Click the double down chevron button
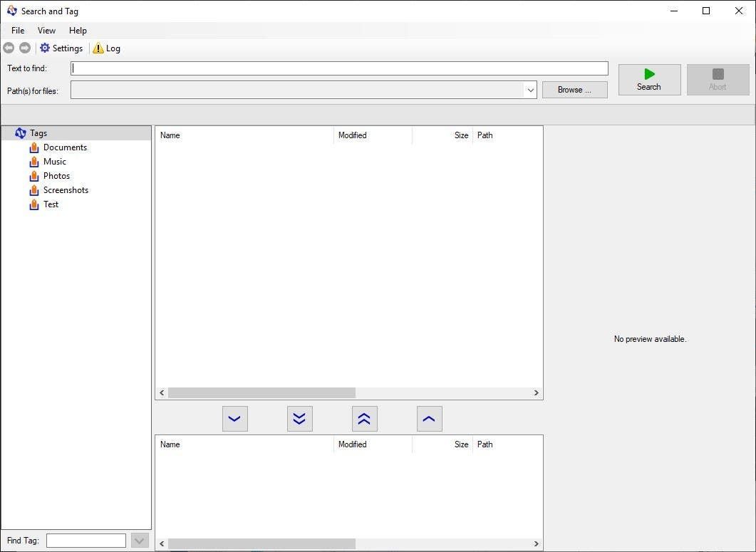Image resolution: width=756 pixels, height=552 pixels. click(x=300, y=419)
